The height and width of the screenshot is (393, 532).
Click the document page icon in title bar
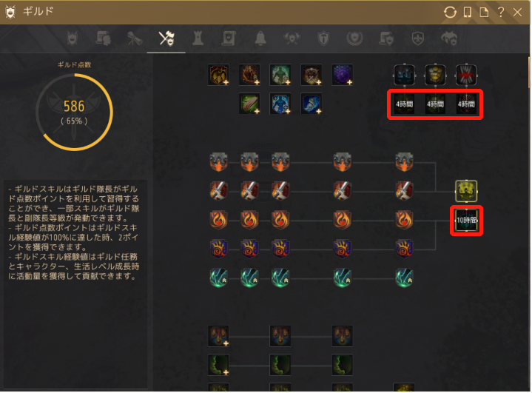point(484,13)
